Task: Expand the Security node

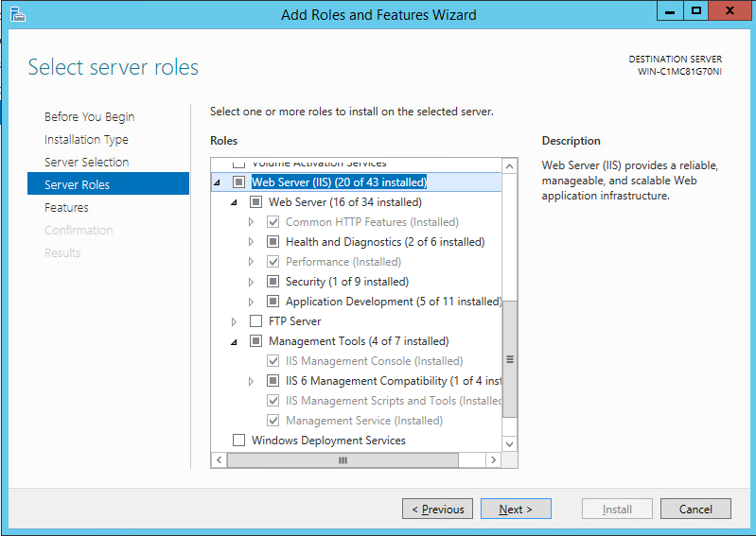Action: point(251,282)
